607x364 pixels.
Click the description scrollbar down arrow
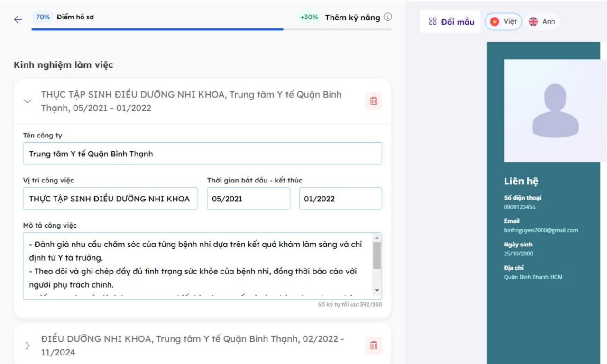377,290
